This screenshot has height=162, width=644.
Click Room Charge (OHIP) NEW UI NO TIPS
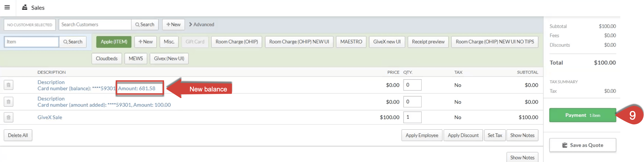tap(495, 42)
